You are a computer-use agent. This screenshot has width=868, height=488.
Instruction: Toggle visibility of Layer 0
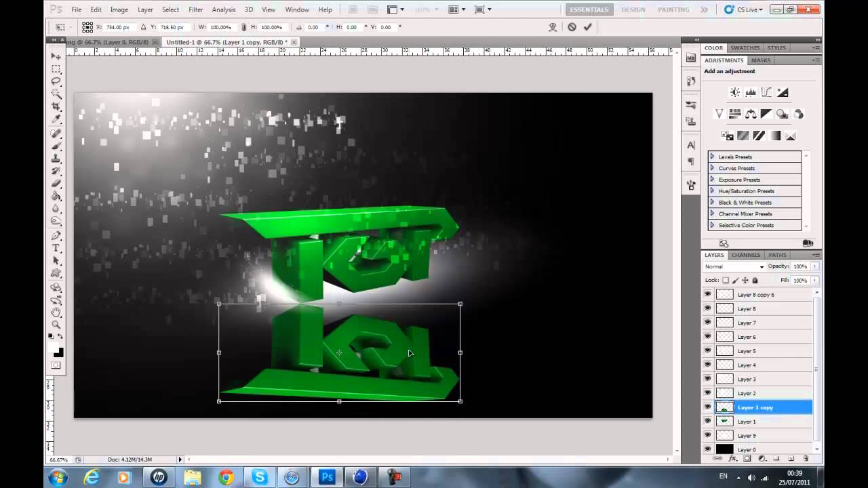click(x=707, y=449)
